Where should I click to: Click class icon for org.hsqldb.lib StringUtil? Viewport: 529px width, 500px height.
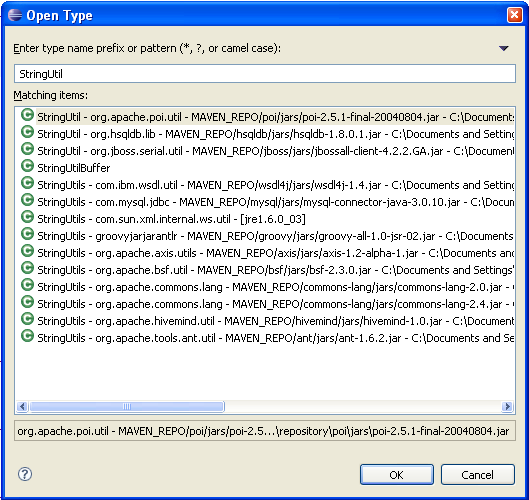[x=27, y=132]
